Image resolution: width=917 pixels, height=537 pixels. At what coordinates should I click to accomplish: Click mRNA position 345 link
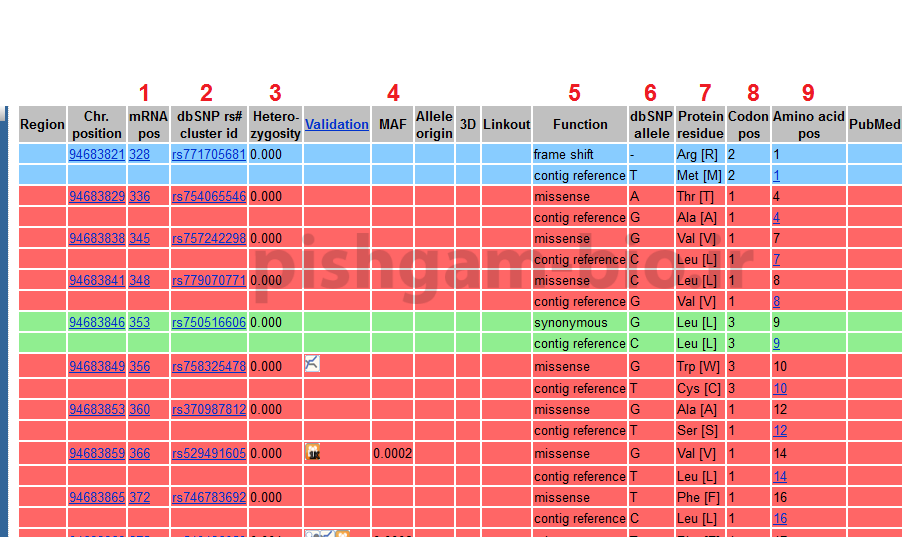(139, 239)
